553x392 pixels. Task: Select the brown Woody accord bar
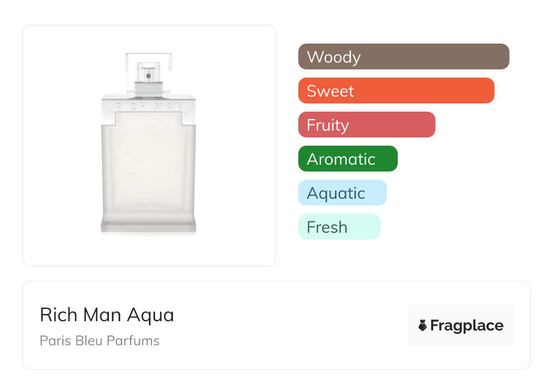(x=404, y=57)
